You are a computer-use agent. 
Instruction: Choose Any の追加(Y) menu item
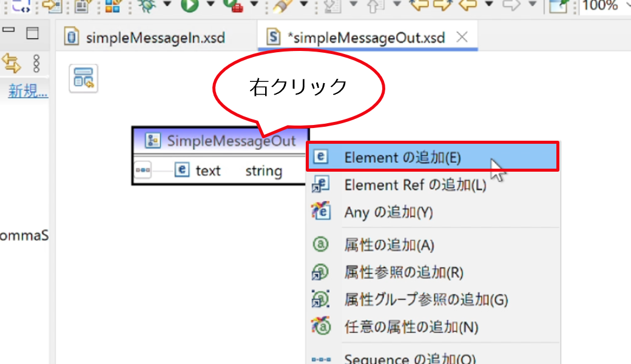(x=433, y=212)
